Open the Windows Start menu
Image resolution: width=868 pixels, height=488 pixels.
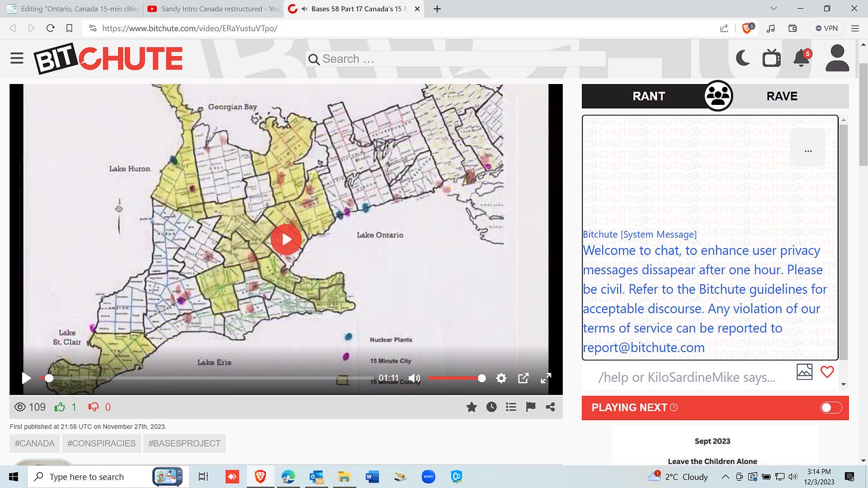click(x=13, y=477)
